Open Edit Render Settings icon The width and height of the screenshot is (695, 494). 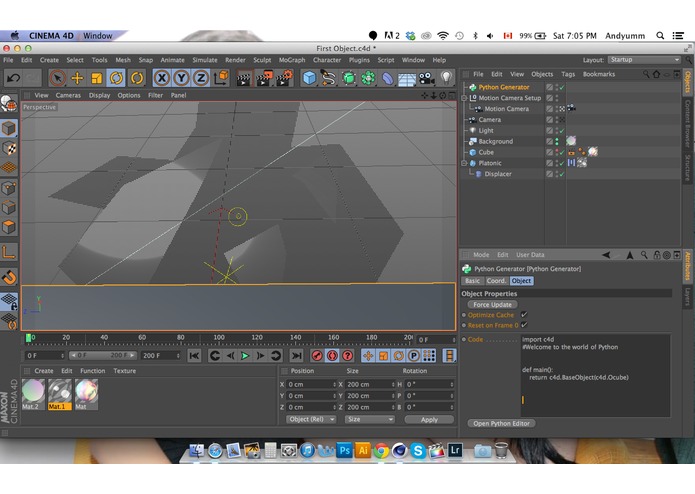(284, 78)
